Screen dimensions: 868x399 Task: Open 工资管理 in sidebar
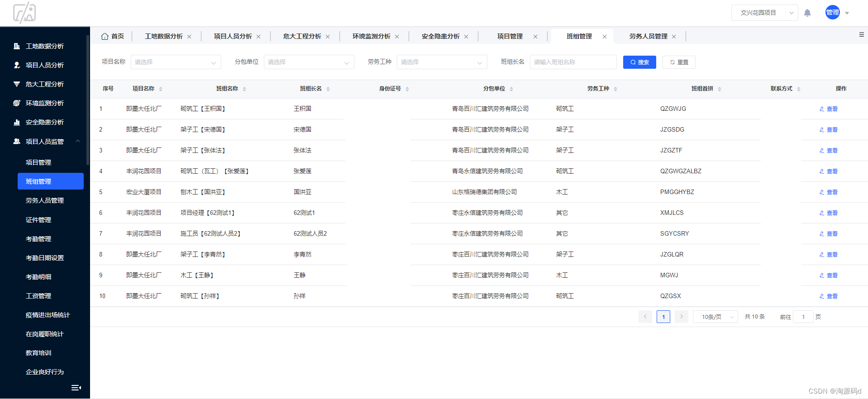click(x=38, y=296)
